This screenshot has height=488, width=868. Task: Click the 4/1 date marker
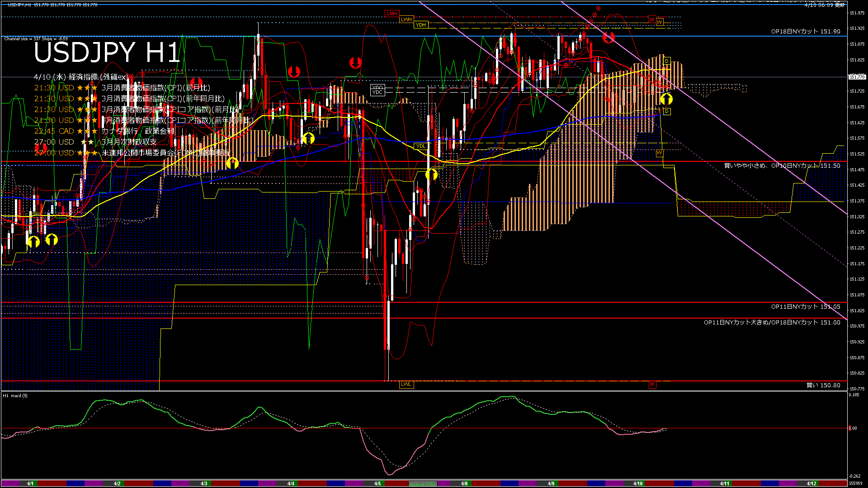pos(30,483)
